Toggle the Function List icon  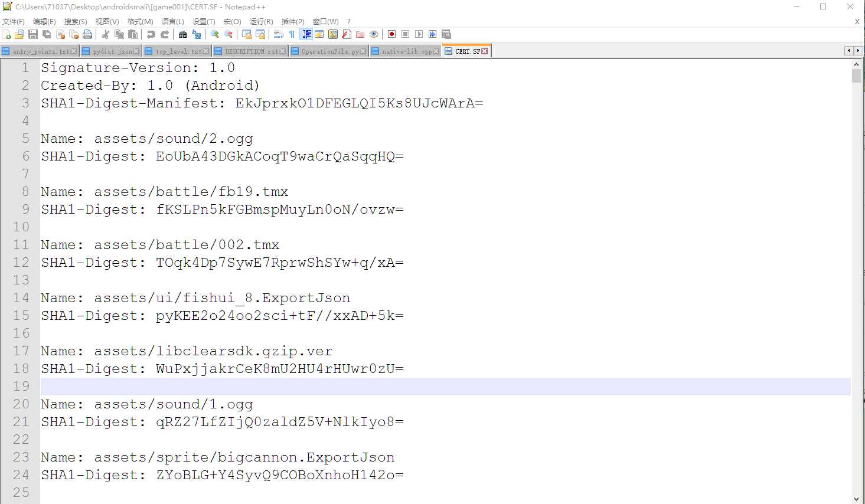[347, 34]
